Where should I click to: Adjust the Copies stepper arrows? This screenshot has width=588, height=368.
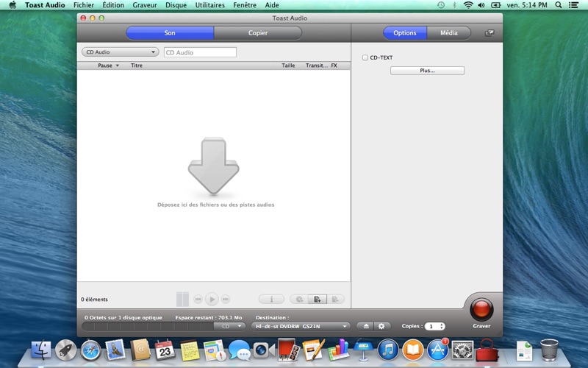442,326
